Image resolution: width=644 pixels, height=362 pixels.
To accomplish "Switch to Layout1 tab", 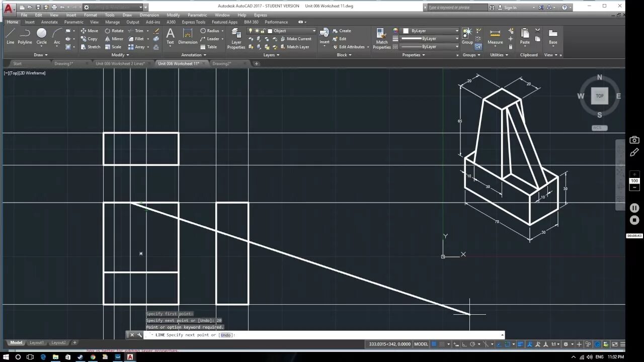I will [36, 343].
